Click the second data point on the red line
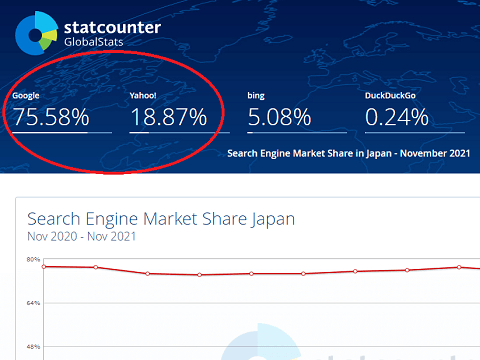Image resolution: width=480 pixels, height=360 pixels. point(96,267)
